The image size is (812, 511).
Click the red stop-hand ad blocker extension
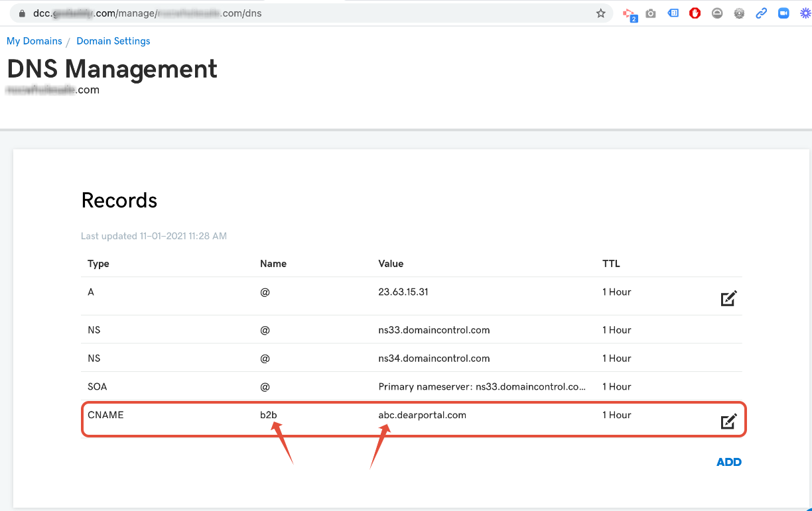pyautogui.click(x=695, y=13)
